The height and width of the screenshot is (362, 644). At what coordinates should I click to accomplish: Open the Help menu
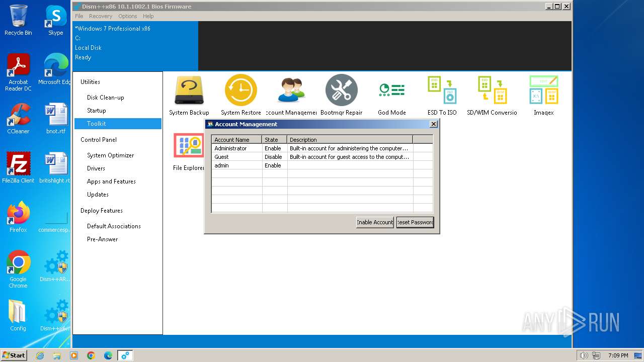pyautogui.click(x=148, y=16)
